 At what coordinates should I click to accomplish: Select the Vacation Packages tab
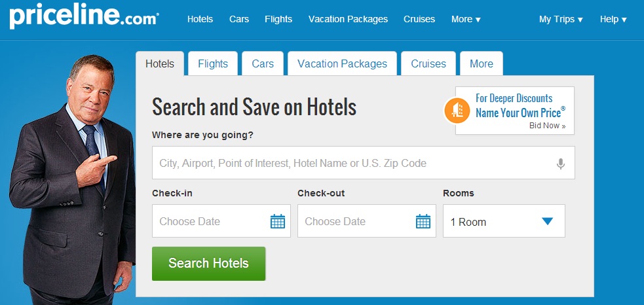point(342,63)
